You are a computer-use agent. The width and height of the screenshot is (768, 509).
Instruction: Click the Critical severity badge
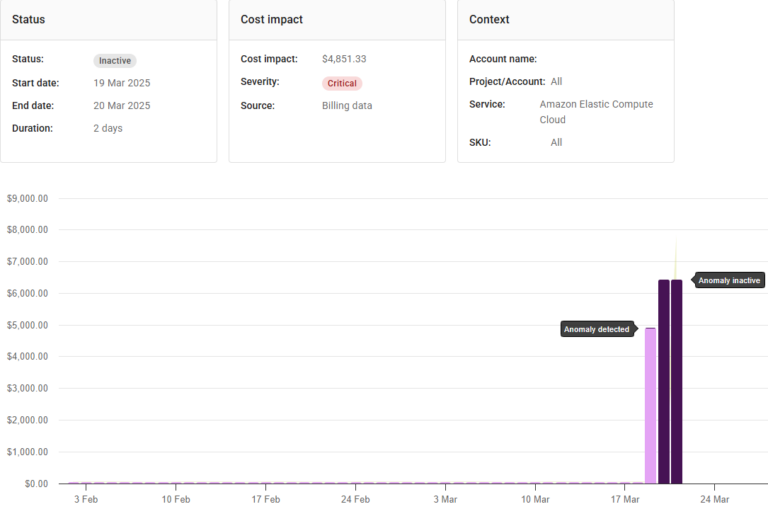(x=342, y=83)
